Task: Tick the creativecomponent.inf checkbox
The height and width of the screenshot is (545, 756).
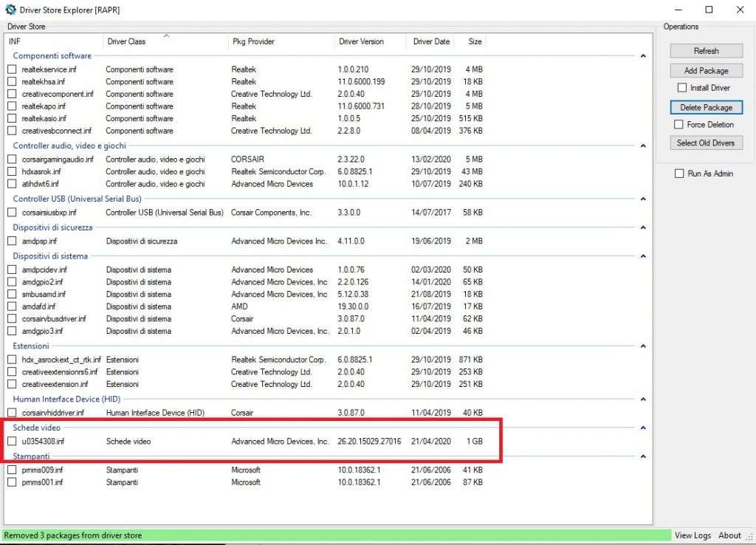Action: pyautogui.click(x=12, y=94)
